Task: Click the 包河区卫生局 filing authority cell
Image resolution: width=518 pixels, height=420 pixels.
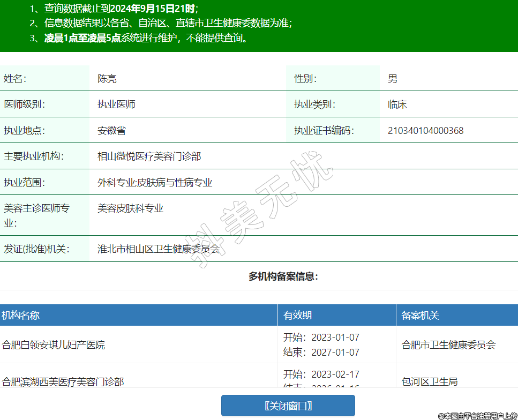Action: pyautogui.click(x=430, y=381)
